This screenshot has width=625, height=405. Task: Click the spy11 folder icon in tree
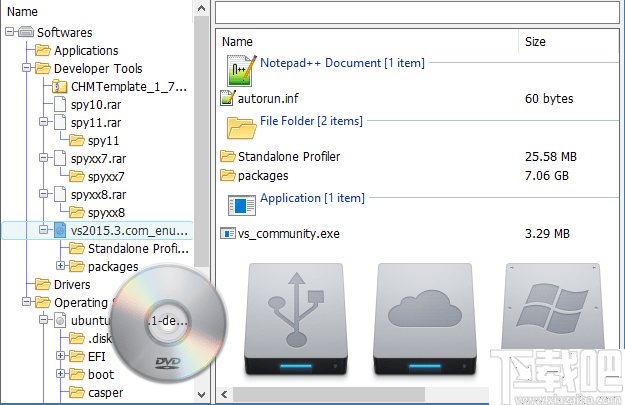[77, 140]
